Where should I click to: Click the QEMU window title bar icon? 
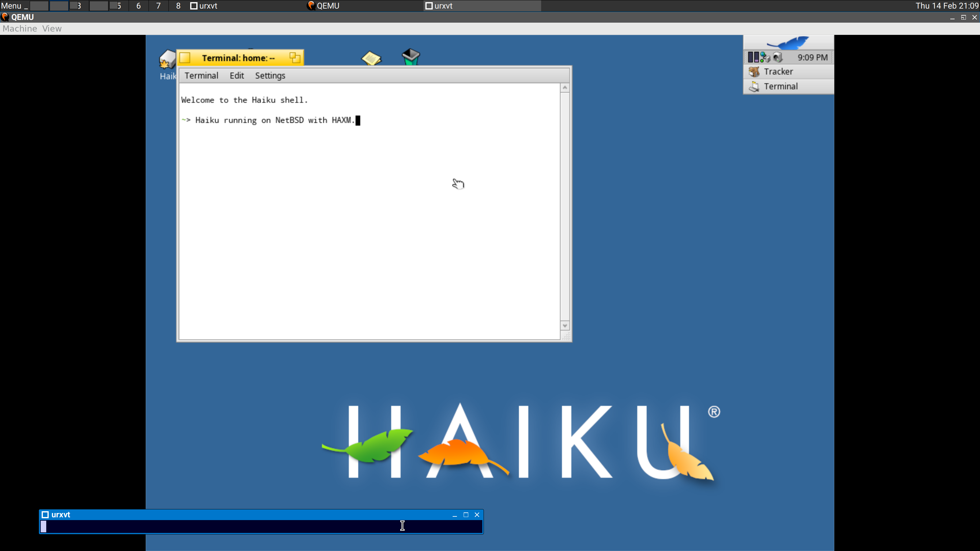pos(5,17)
